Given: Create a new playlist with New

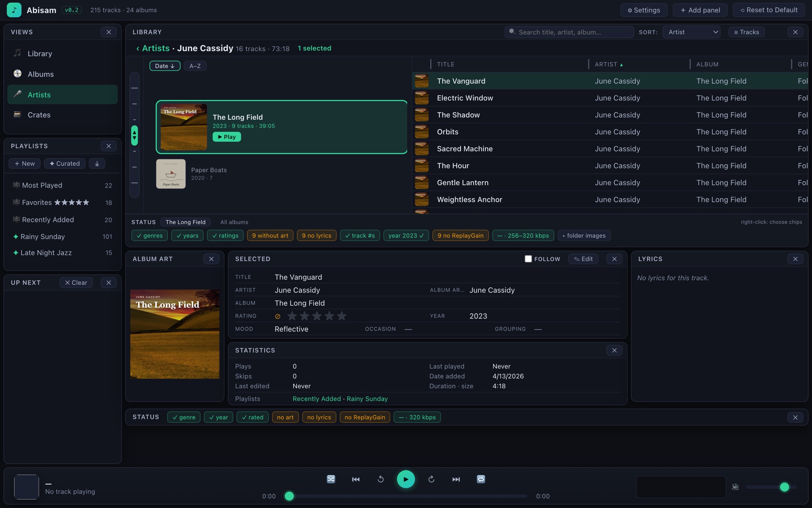Looking at the screenshot, I should (x=24, y=163).
